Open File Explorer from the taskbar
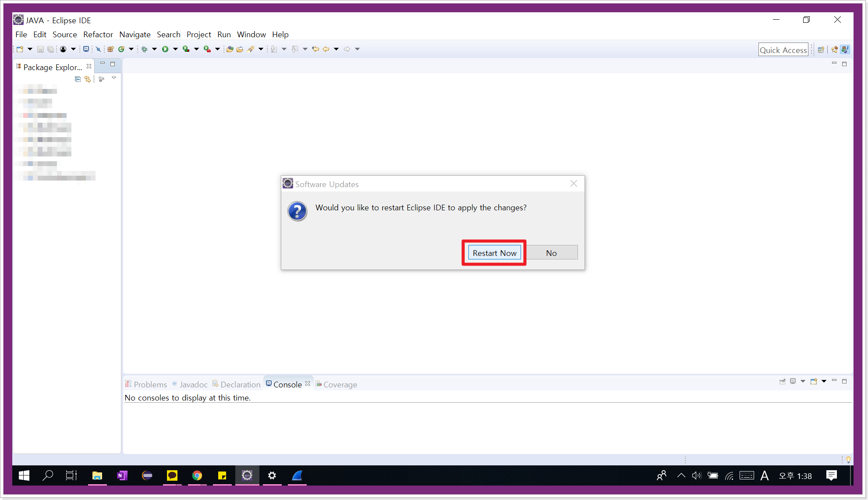Image resolution: width=868 pixels, height=500 pixels. tap(97, 475)
